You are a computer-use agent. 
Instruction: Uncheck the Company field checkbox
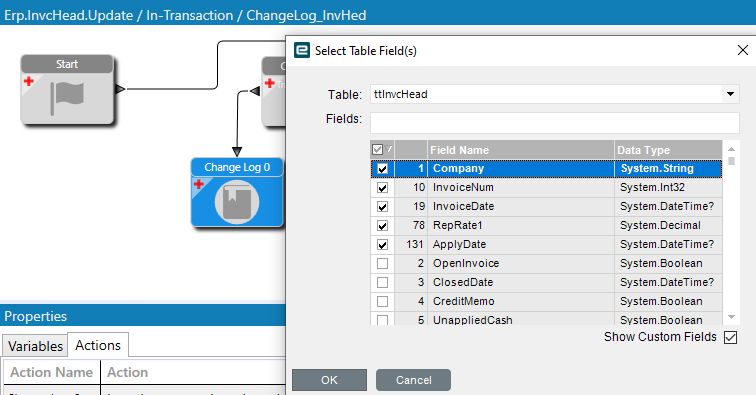(x=382, y=169)
